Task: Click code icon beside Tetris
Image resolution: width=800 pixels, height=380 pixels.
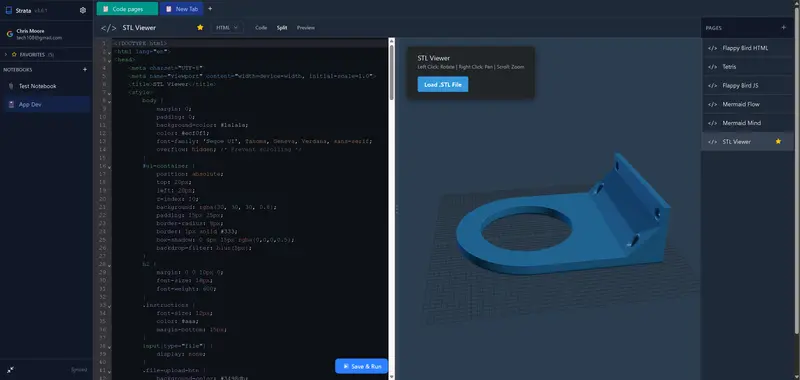Action: point(712,67)
